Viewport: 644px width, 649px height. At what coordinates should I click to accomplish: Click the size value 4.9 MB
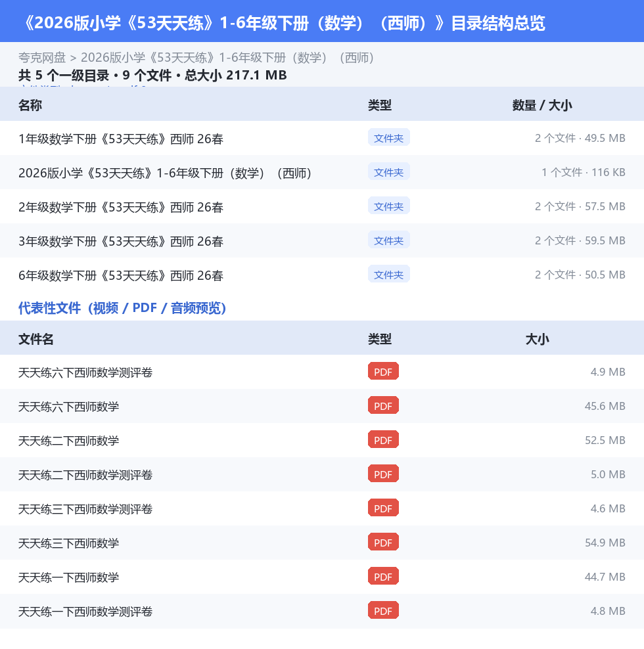[608, 372]
